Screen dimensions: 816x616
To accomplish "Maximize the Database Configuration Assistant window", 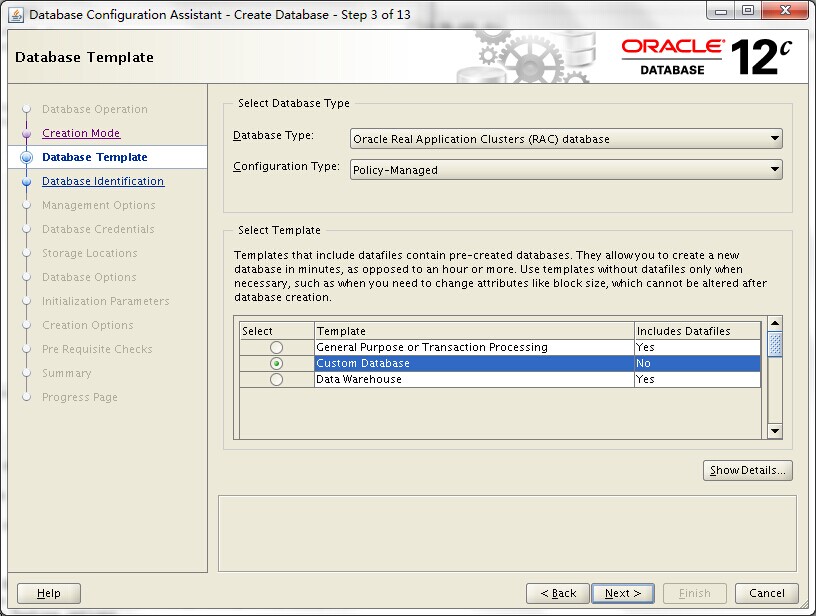I will click(x=748, y=11).
